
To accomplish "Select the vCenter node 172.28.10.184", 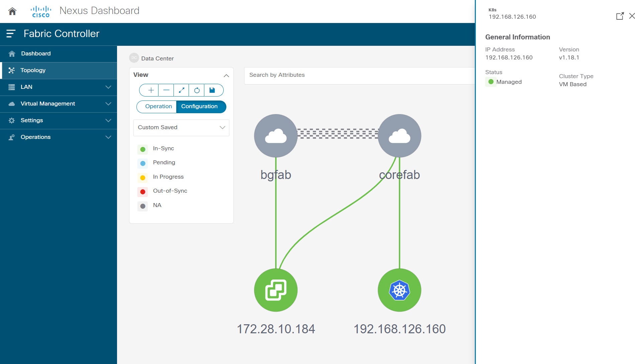I will tap(276, 290).
